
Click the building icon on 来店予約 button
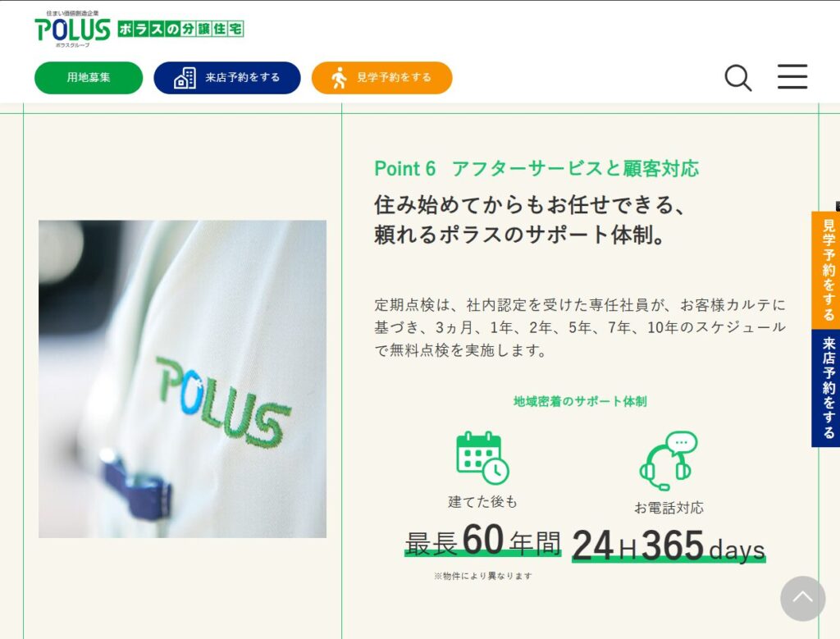click(185, 78)
